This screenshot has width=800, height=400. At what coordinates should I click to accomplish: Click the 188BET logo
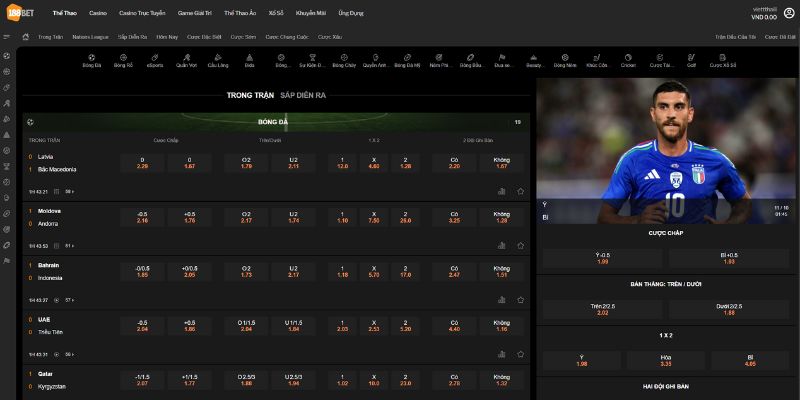[21, 12]
